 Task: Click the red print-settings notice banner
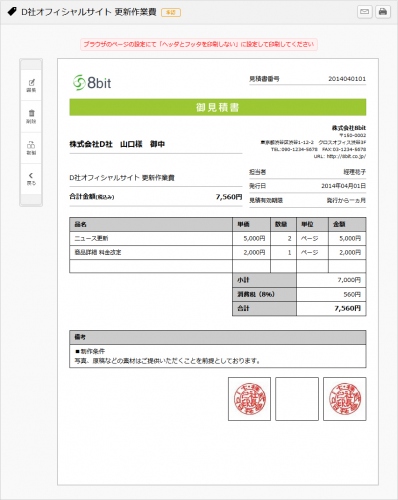point(199,44)
